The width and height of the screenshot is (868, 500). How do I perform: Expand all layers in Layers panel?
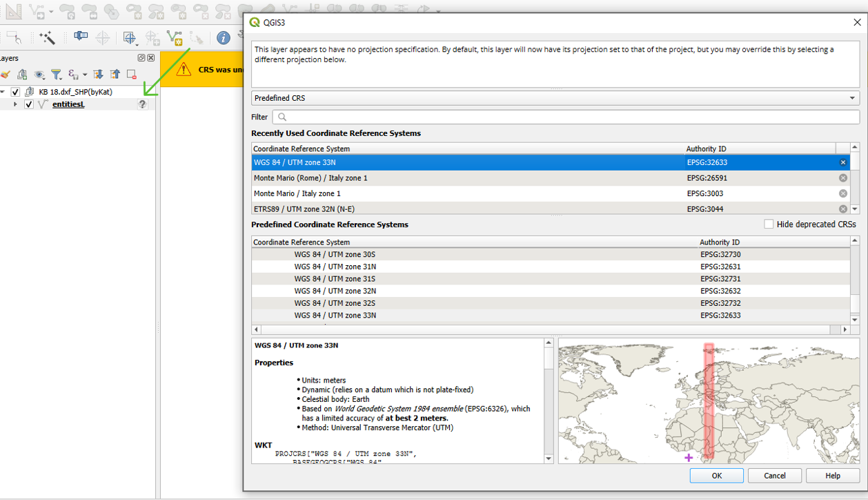(98, 75)
